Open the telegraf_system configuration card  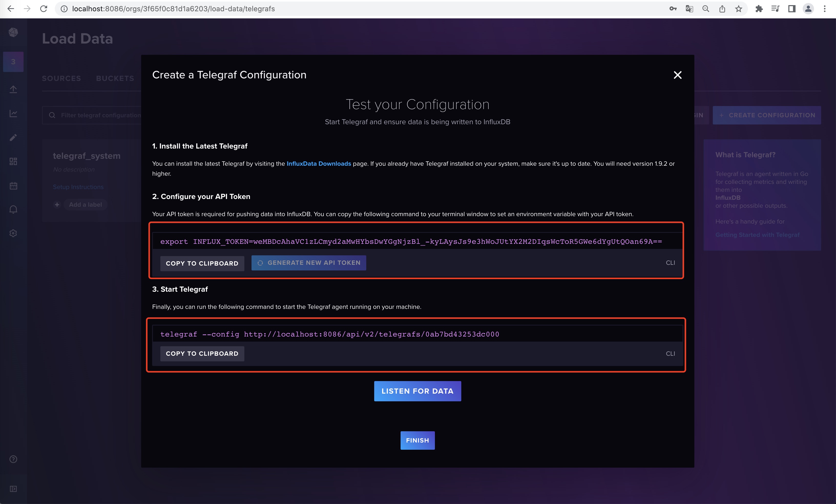pos(87,156)
